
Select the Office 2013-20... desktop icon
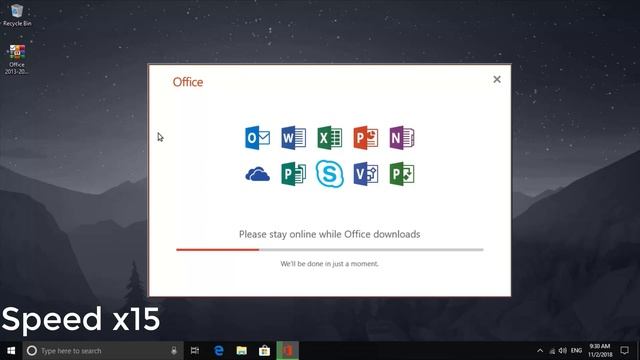pos(17,59)
